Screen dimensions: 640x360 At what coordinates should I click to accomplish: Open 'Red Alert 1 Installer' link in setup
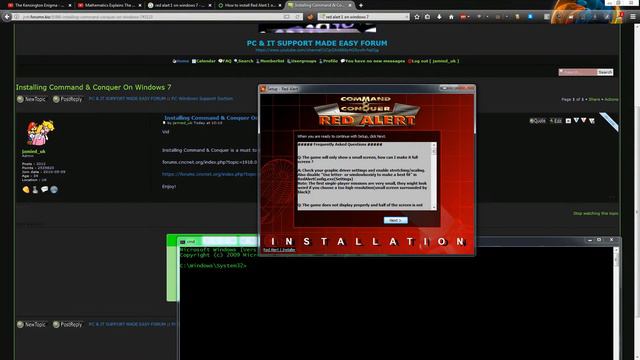coord(279,249)
